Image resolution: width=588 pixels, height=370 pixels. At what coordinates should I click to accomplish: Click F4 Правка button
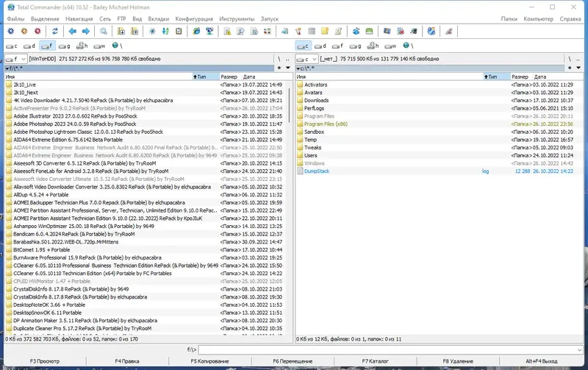pos(127,361)
